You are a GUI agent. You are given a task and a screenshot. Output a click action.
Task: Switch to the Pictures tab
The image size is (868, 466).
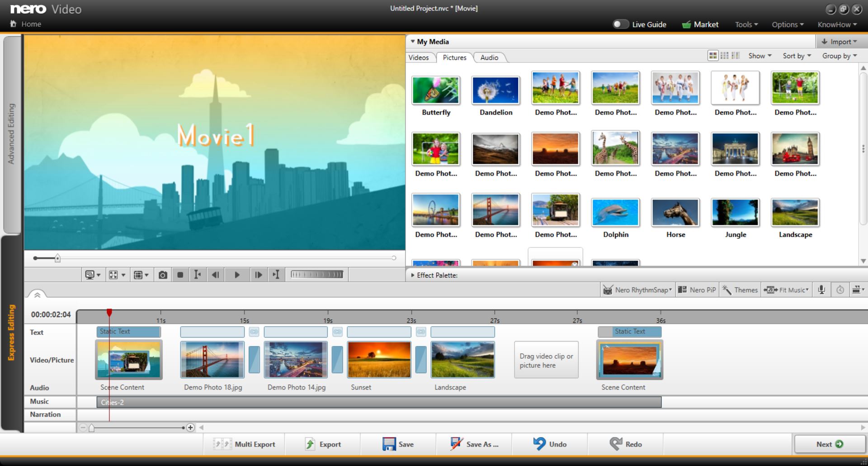click(454, 57)
